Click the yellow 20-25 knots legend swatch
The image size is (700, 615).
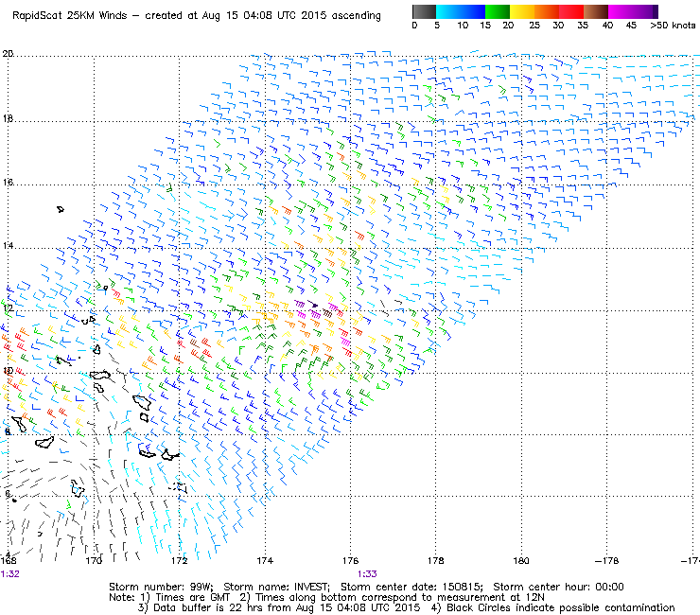pos(522,11)
